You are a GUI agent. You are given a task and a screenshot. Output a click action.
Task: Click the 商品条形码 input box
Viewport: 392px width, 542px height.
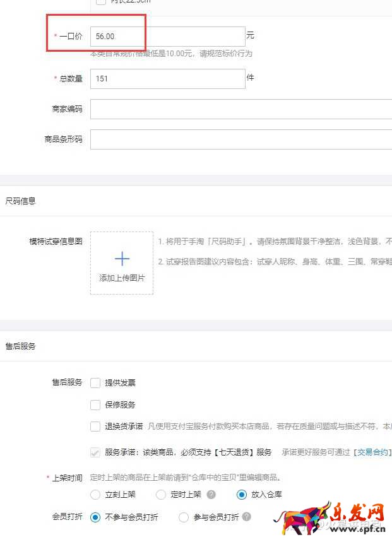(240, 139)
